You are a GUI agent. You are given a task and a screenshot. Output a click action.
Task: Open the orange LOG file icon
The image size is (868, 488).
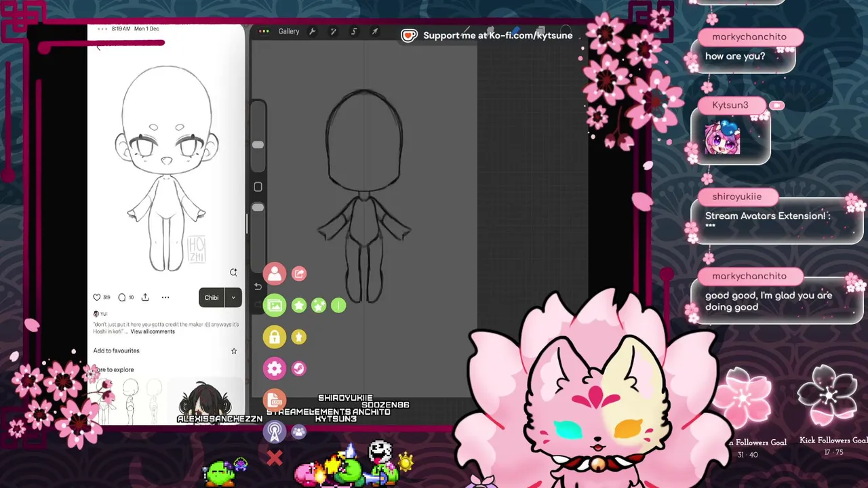[275, 400]
